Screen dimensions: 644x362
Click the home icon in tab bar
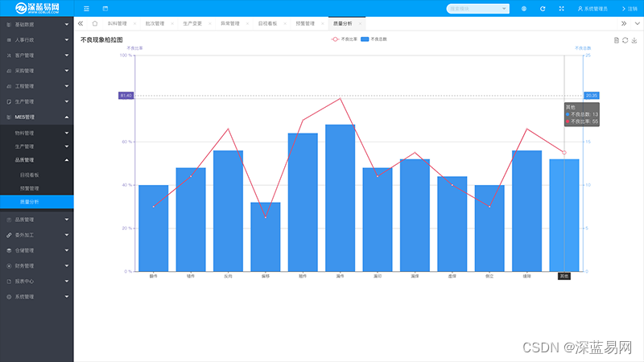click(x=95, y=24)
